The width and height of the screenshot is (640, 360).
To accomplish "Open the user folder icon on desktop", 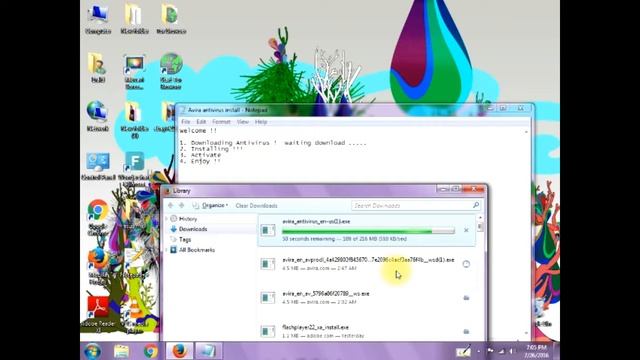I will click(98, 67).
